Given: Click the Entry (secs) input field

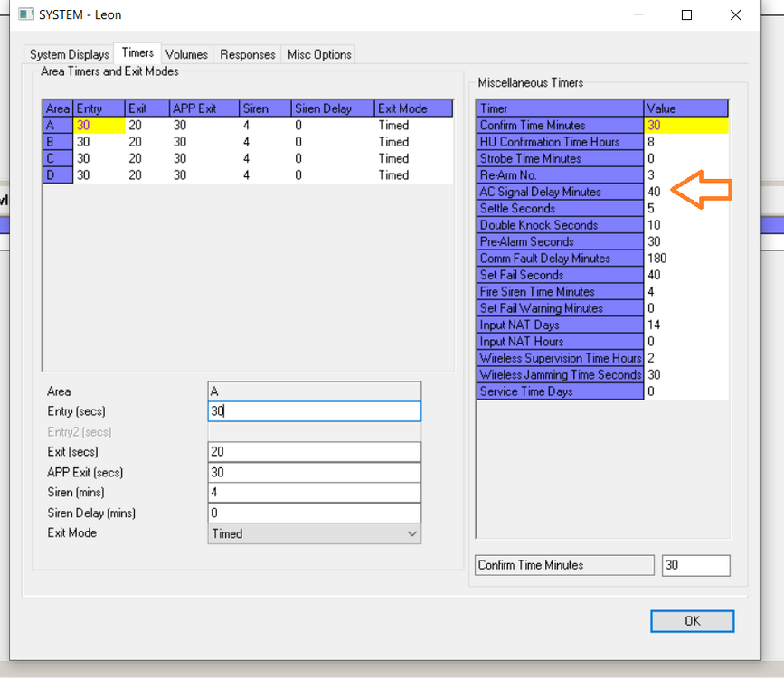Looking at the screenshot, I should pyautogui.click(x=314, y=411).
